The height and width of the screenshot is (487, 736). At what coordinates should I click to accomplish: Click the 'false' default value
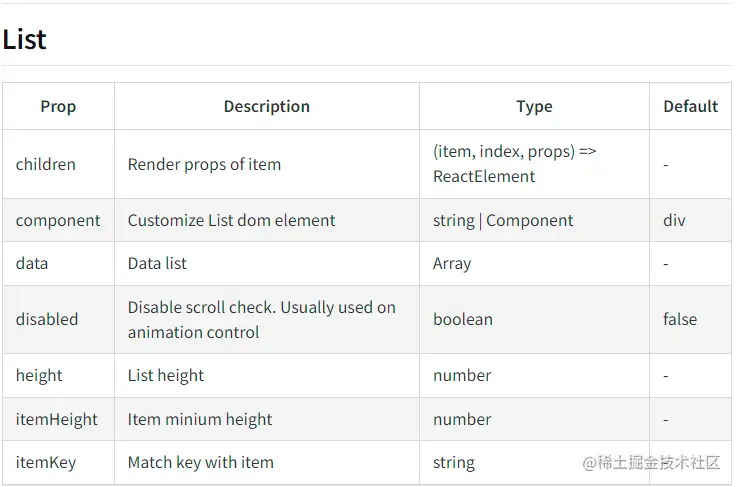pyautogui.click(x=680, y=320)
